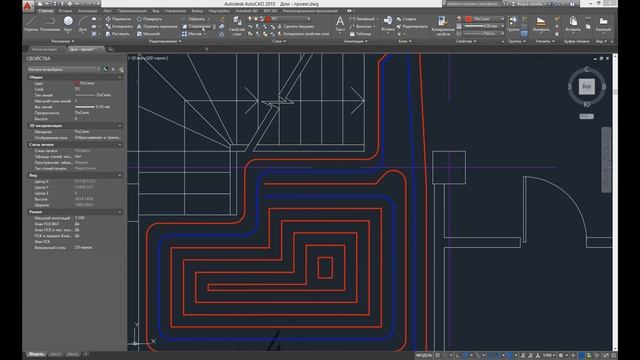Switch to the Model (Модель) layout tab
Image resolution: width=640 pixels, height=360 pixels.
pos(36,354)
